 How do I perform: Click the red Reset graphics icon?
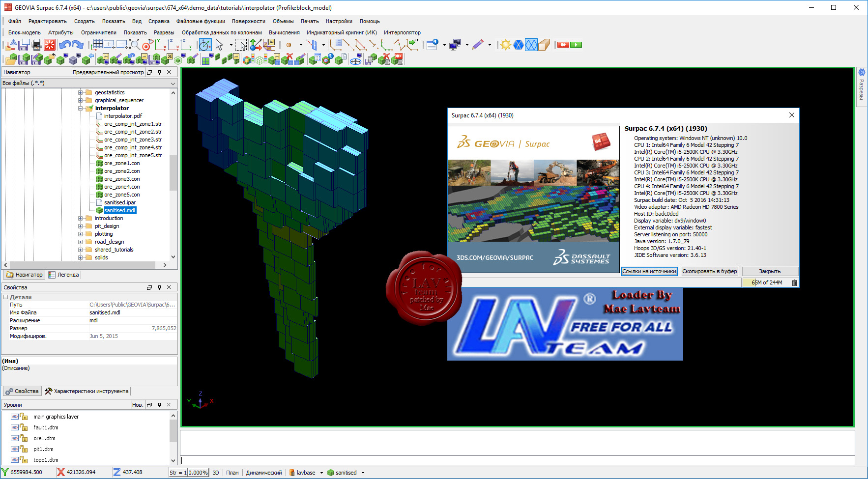pyautogui.click(x=50, y=45)
